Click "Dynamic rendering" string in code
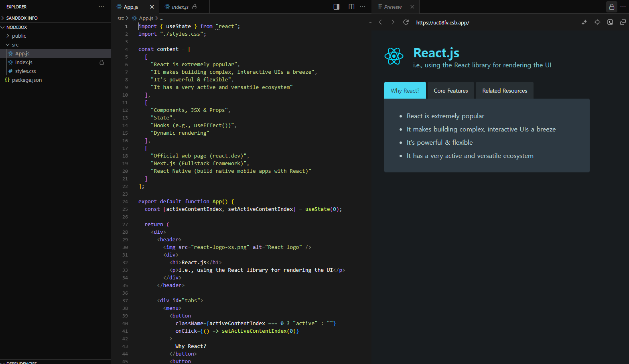The width and height of the screenshot is (629, 364). [180, 133]
